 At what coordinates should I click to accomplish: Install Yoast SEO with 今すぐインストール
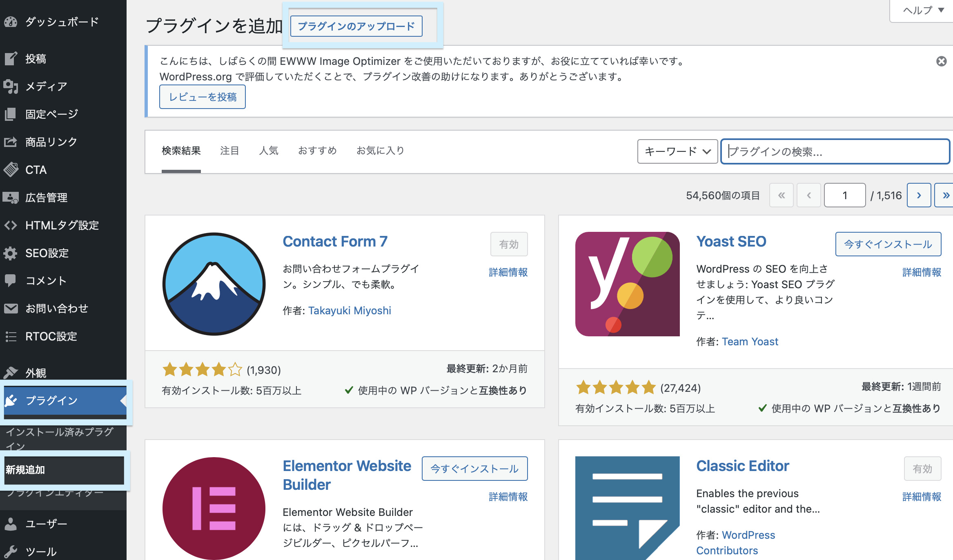888,244
